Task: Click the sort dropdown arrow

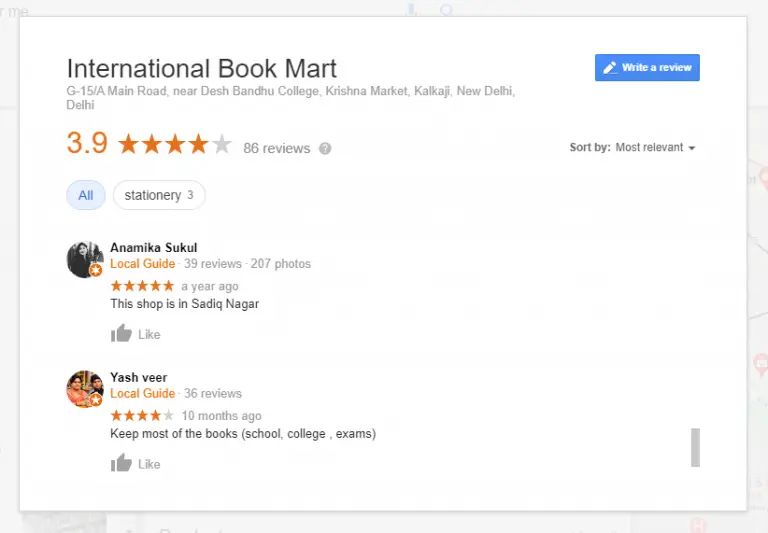Action: pyautogui.click(x=691, y=148)
